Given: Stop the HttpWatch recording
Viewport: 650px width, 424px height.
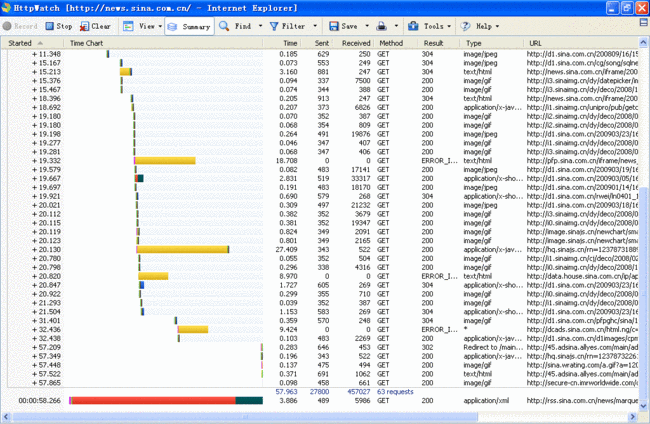Looking at the screenshot, I should click(58, 26).
